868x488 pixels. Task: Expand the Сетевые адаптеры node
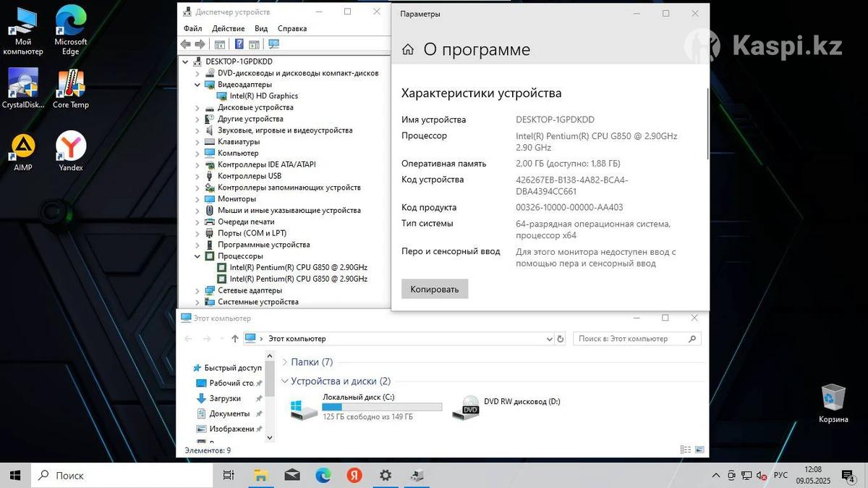click(x=197, y=290)
